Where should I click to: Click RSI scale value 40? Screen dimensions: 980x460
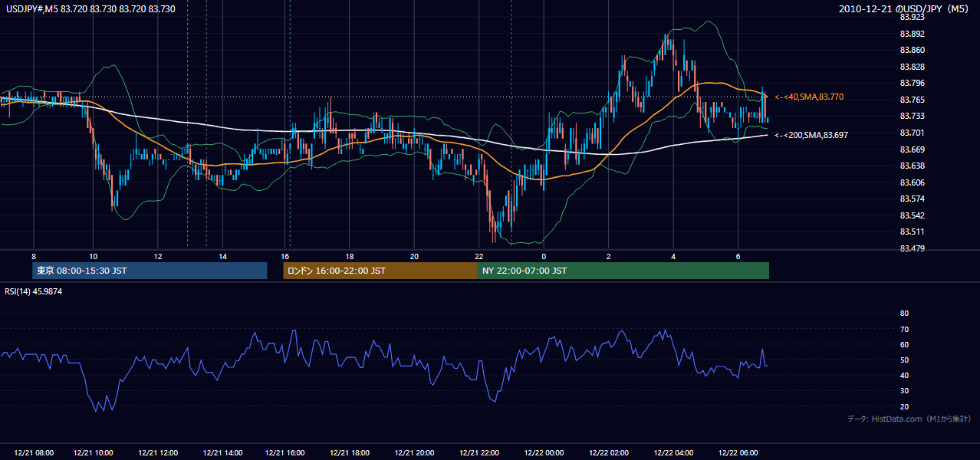click(x=904, y=375)
